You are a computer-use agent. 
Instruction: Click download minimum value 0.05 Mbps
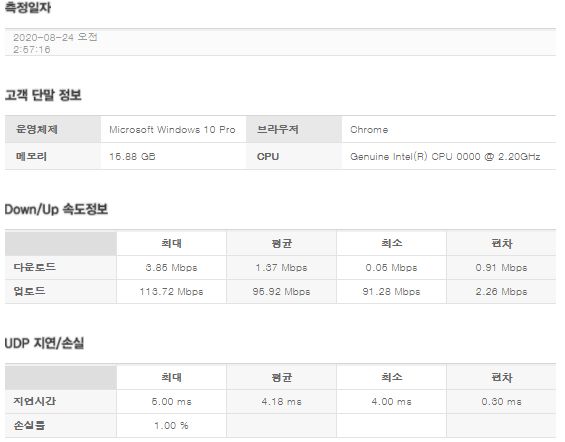391,268
